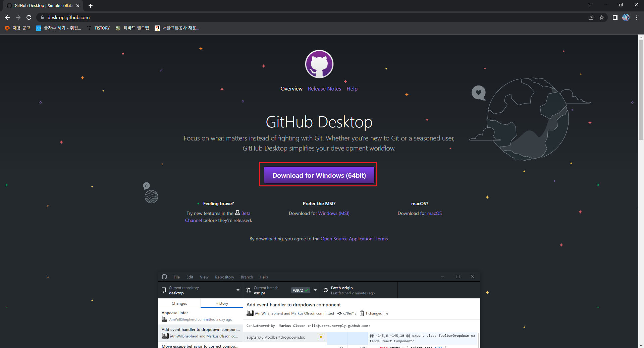The height and width of the screenshot is (348, 644).
Task: Open View menu in app preview
Action: coord(204,277)
